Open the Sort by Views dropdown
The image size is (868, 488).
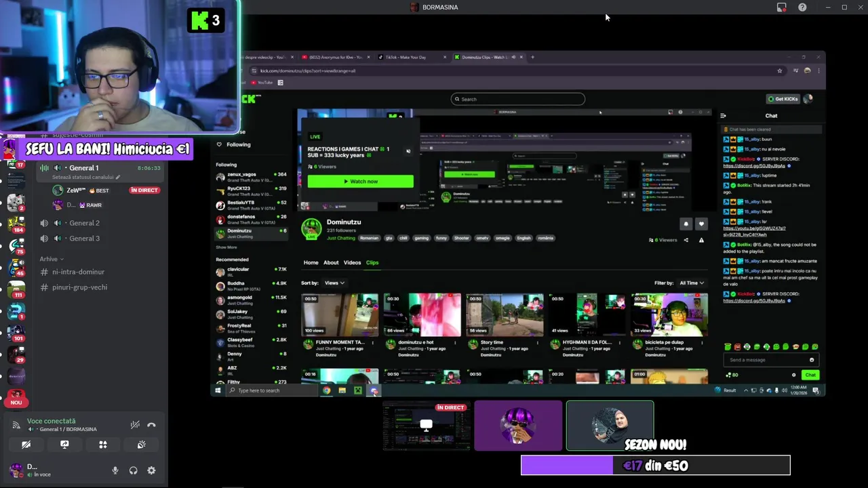tap(334, 283)
